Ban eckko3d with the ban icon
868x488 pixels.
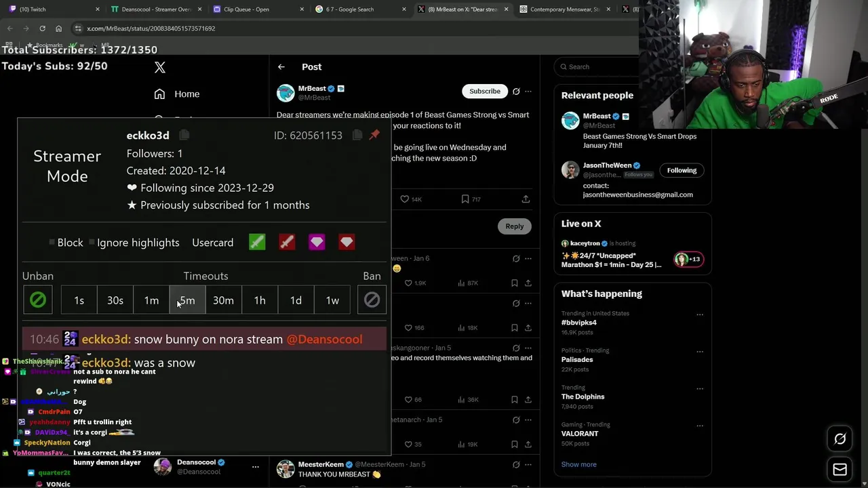coord(372,300)
